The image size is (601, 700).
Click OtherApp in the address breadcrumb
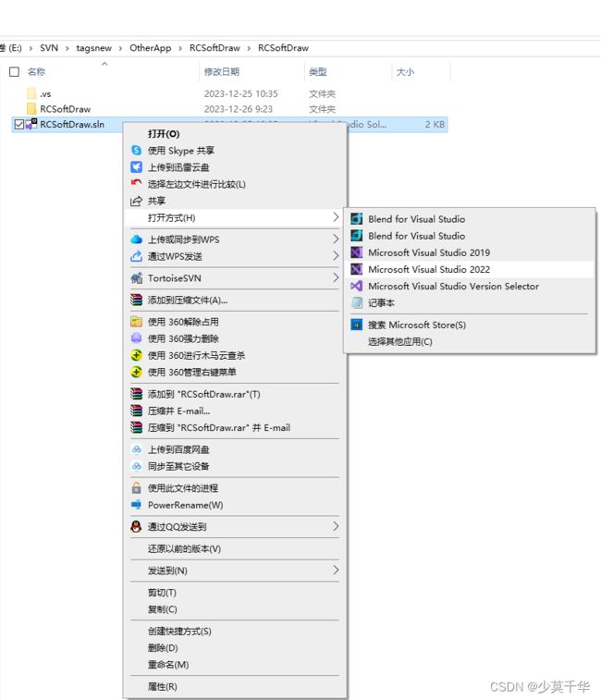click(151, 48)
